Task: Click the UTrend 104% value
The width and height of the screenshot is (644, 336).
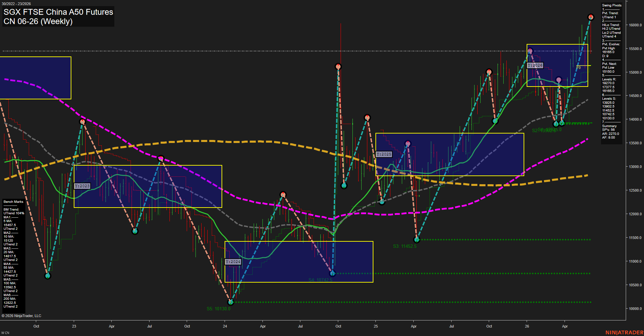Action: (14, 213)
